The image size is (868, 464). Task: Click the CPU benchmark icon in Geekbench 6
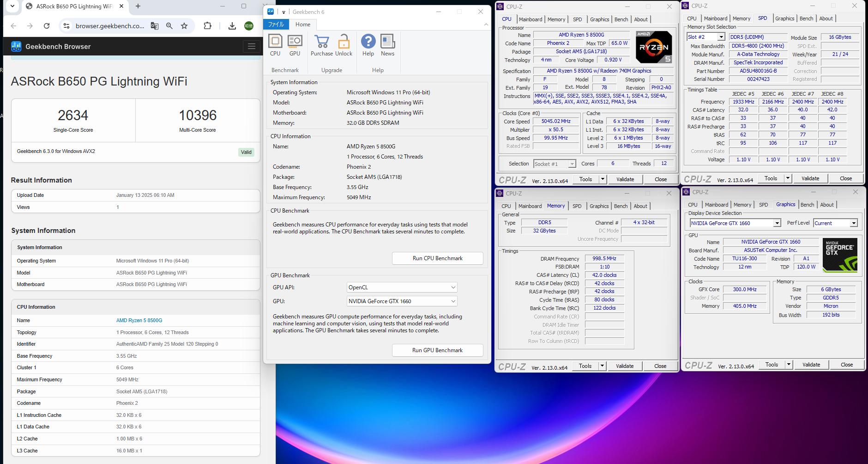coord(275,45)
